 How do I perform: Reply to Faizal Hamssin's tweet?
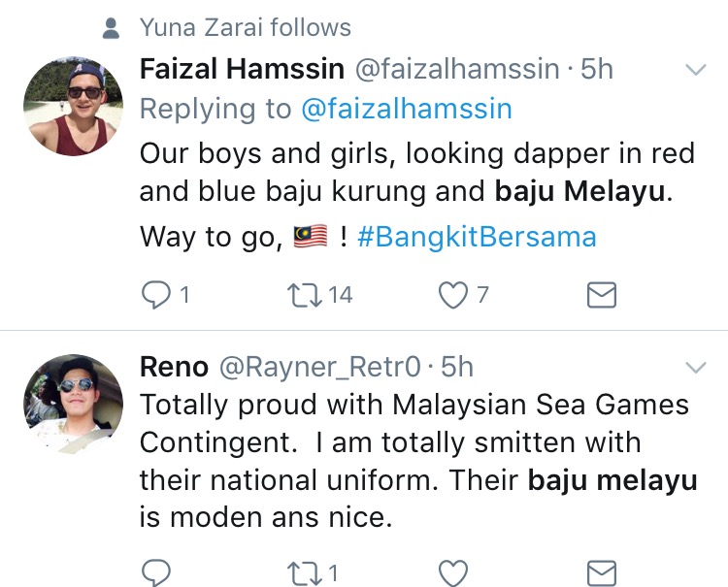(155, 295)
